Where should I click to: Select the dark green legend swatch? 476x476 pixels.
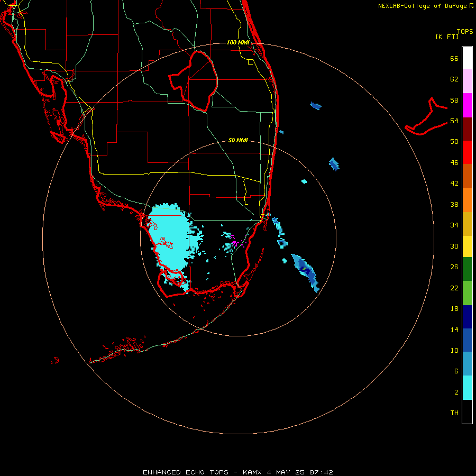(x=467, y=269)
